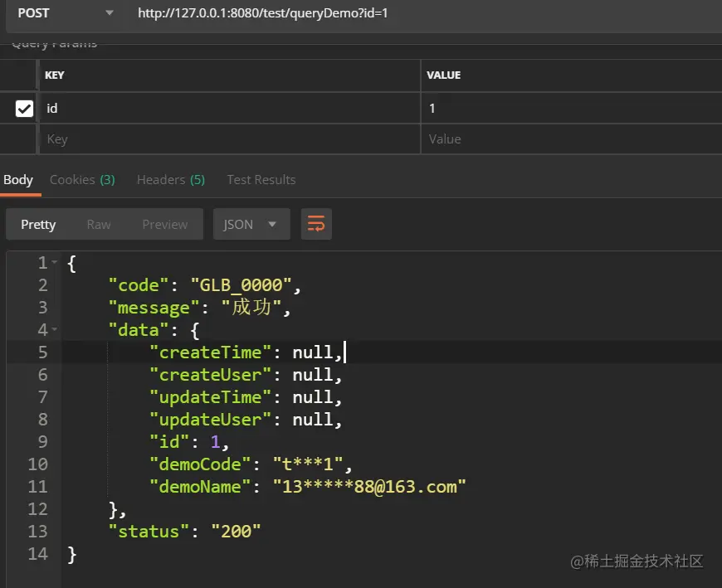Collapse the data object at line 4
The height and width of the screenshot is (588, 722).
(x=55, y=329)
